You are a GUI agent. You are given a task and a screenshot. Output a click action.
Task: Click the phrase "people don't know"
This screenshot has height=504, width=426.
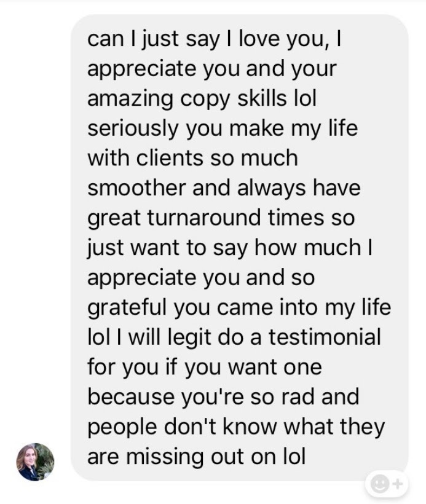point(183,427)
